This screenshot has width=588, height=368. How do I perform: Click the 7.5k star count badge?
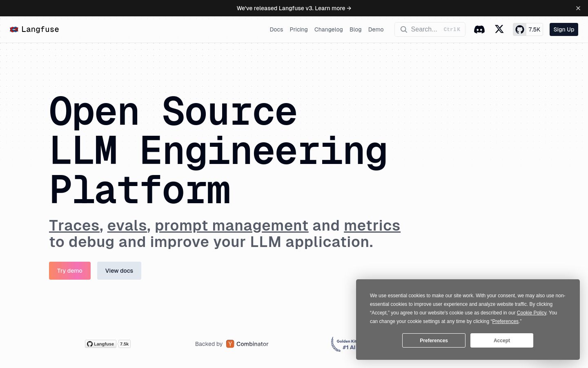(125, 344)
